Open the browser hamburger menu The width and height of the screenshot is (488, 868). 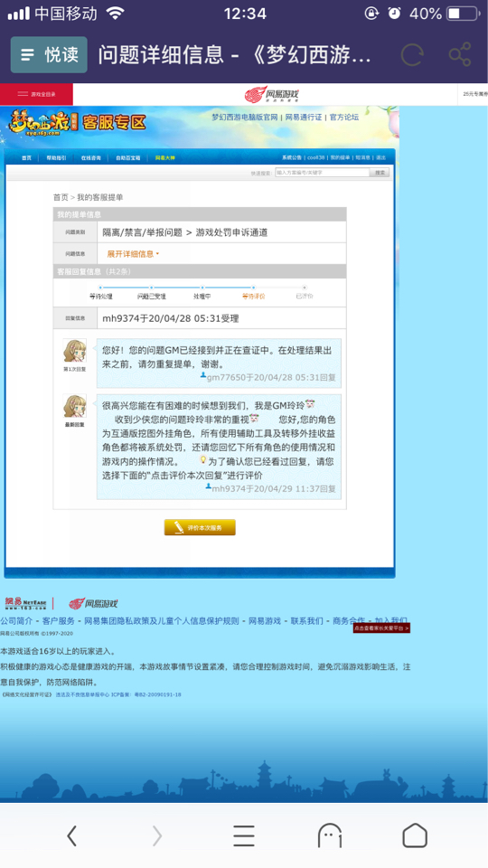coord(243,835)
